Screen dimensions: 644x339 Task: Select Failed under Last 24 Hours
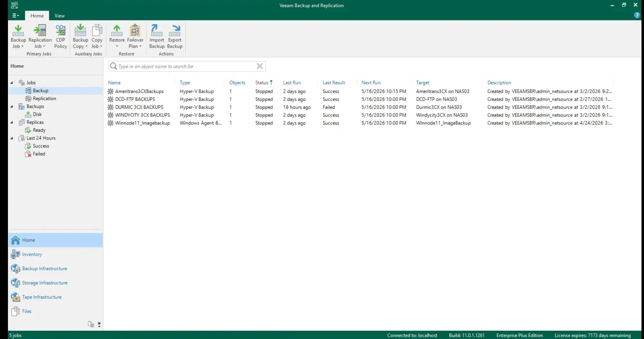[x=39, y=154]
